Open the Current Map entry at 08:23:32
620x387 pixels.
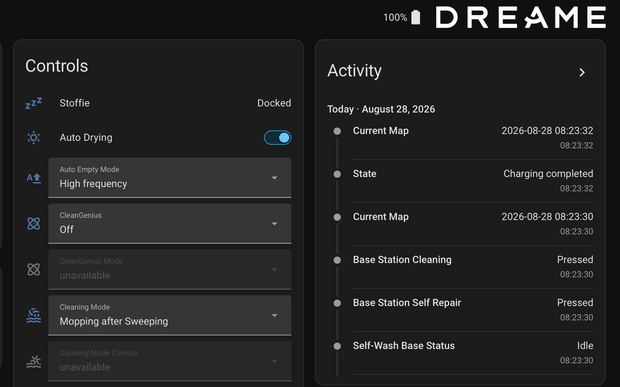(x=473, y=138)
